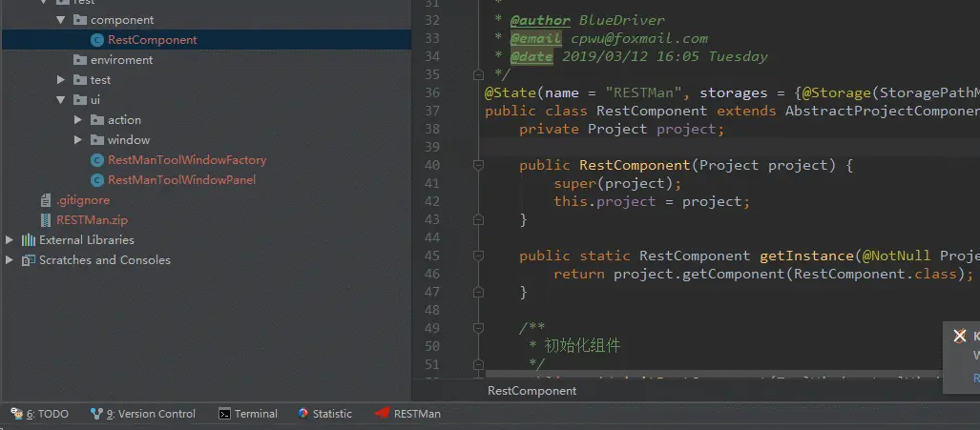Click the getComponent call on line 46
The image size is (980, 430).
click(x=734, y=274)
